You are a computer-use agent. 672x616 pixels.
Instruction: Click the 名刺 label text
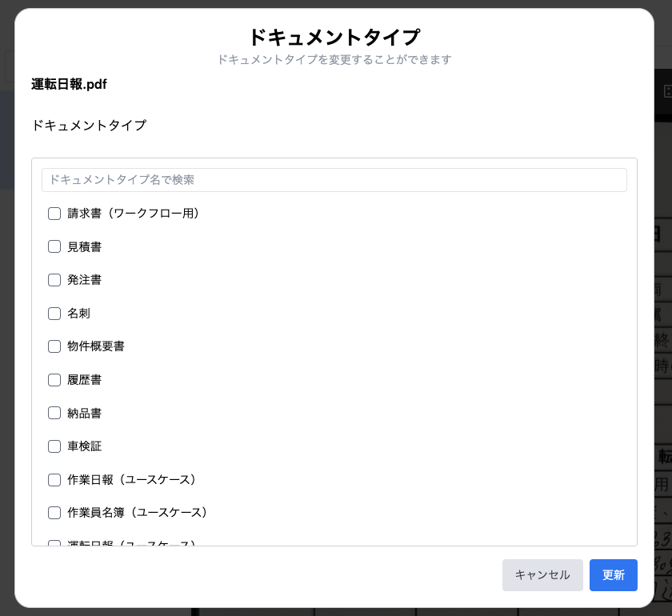tap(79, 314)
